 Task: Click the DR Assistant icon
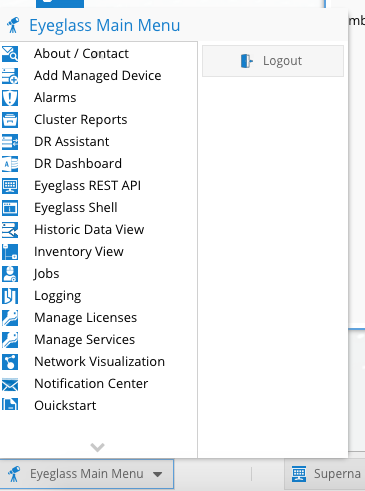10,142
